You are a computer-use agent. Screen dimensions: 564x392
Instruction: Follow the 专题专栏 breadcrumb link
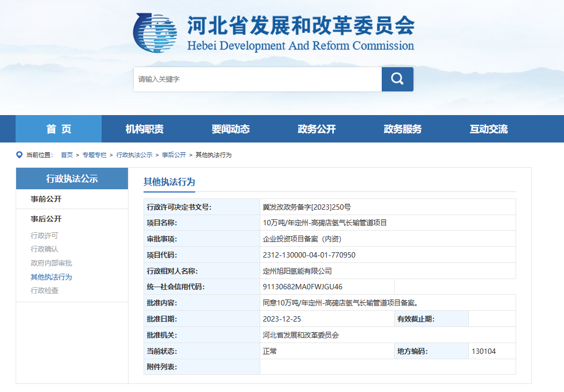pos(94,155)
